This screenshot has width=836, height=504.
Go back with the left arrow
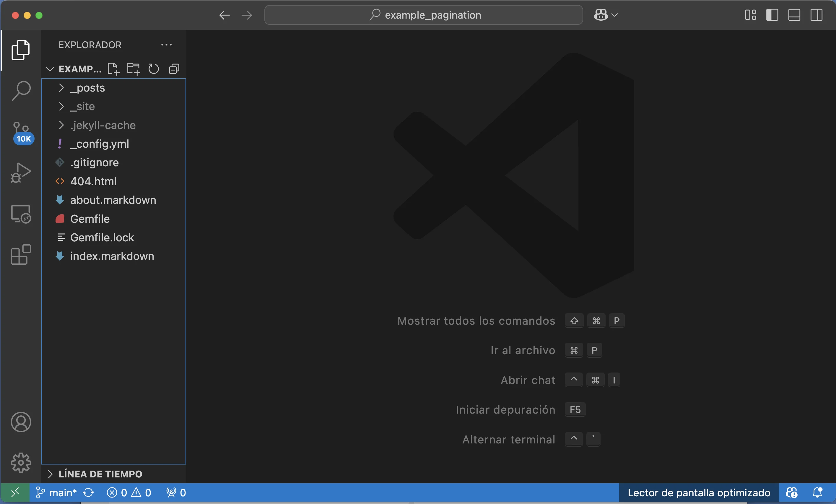tap(224, 15)
